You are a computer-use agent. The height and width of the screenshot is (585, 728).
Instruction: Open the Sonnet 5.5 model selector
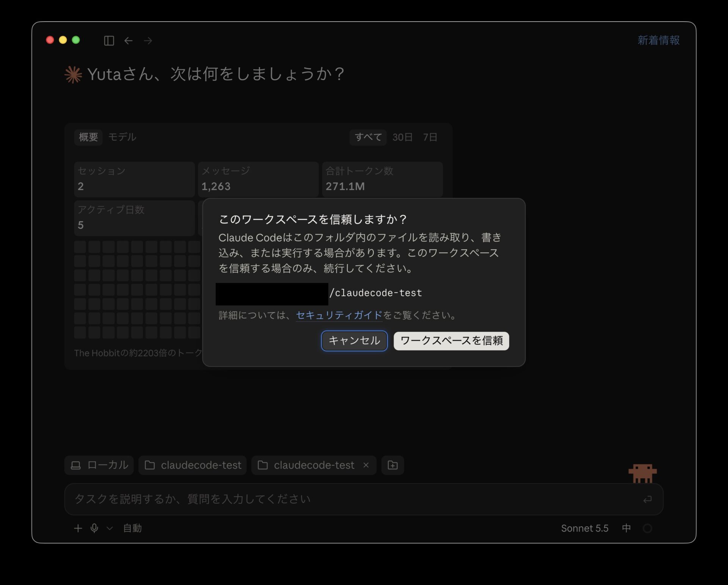(x=585, y=528)
